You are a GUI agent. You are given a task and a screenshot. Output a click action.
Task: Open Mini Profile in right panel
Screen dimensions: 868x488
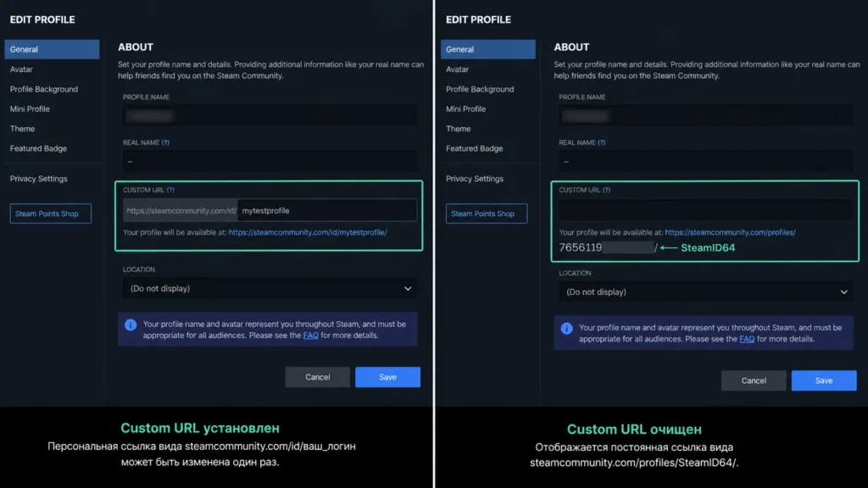pos(466,109)
